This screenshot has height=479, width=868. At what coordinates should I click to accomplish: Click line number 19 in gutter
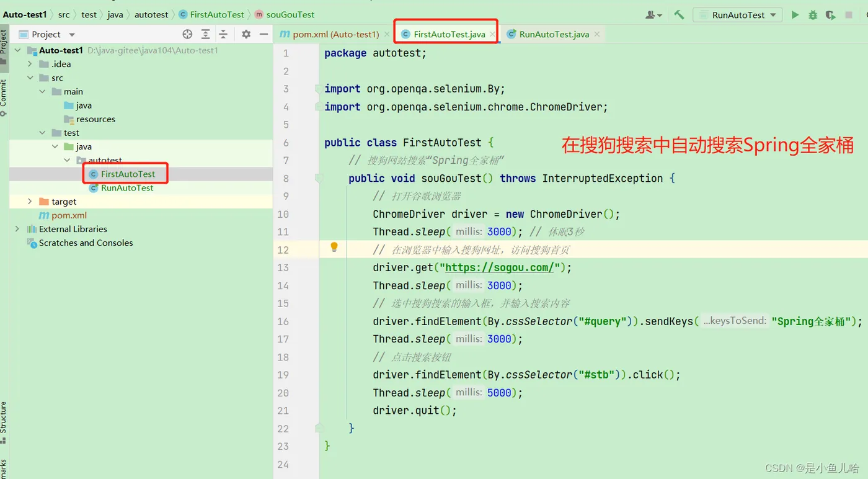283,375
